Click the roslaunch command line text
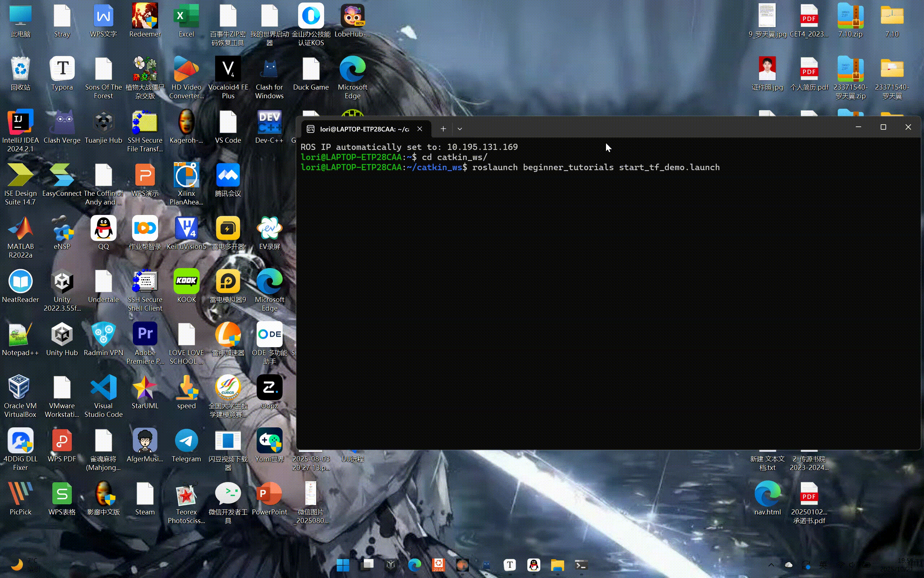Viewport: 924px width, 578px height. 596,167
